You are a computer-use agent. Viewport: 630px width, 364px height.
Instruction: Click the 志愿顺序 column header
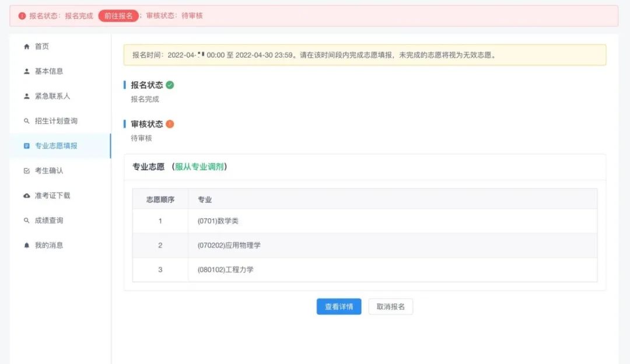click(x=160, y=198)
